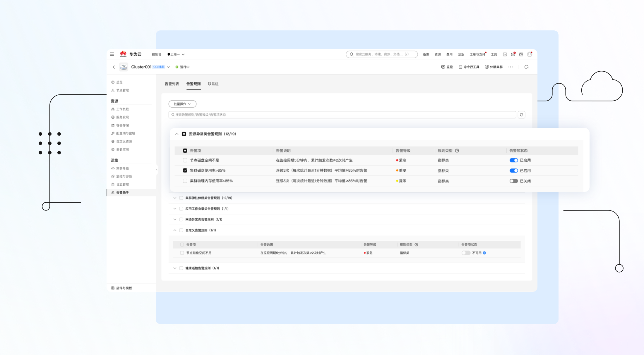Open the messages mail icon
Screen dimensions: 644x355
[x=513, y=54]
